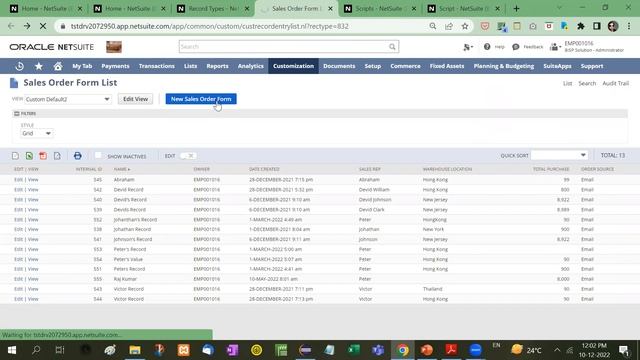
Task: Sort by Date Created column header
Action: coord(264,169)
